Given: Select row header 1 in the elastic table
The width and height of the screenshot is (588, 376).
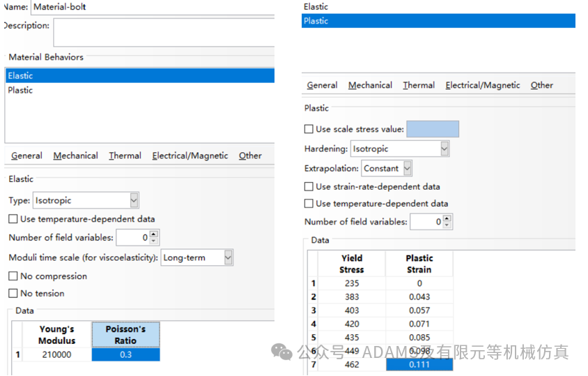Looking at the screenshot, I should point(17,354).
